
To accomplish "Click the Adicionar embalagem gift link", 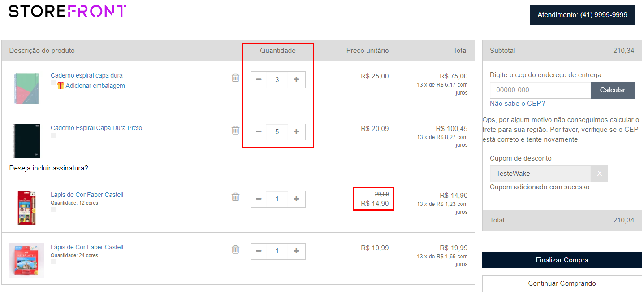I will click(x=95, y=86).
